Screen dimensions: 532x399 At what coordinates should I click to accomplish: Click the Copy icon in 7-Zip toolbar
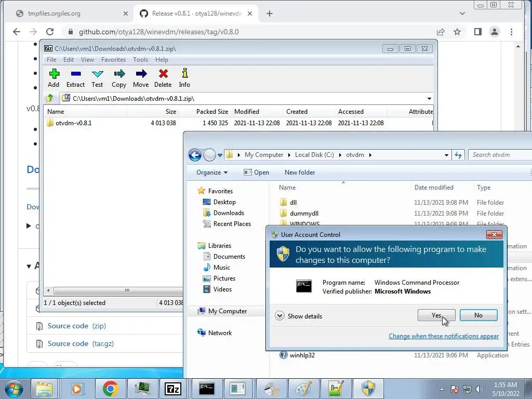click(119, 78)
